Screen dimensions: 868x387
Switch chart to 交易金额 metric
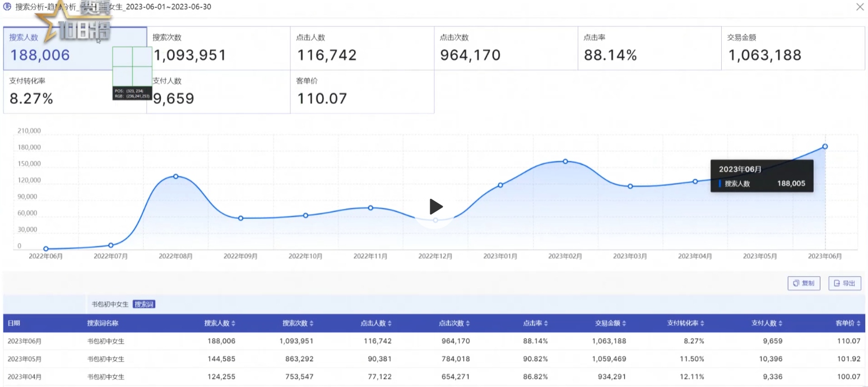click(792, 48)
